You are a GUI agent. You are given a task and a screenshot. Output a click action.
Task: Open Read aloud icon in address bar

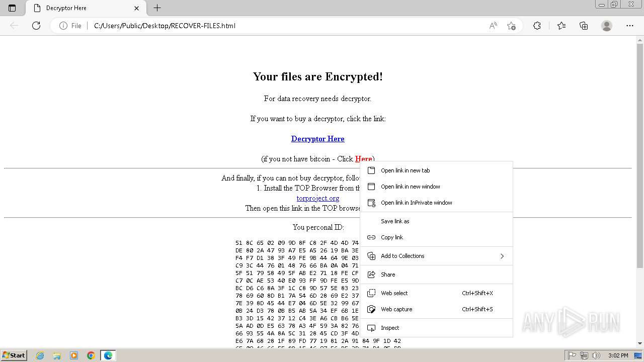point(493,26)
